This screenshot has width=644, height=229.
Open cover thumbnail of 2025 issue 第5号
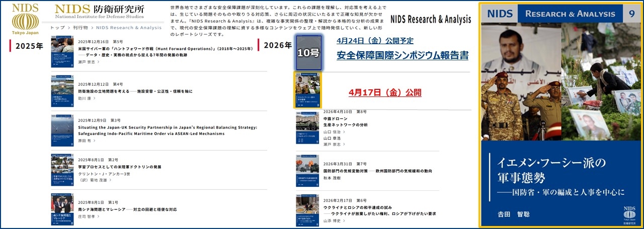(62, 53)
